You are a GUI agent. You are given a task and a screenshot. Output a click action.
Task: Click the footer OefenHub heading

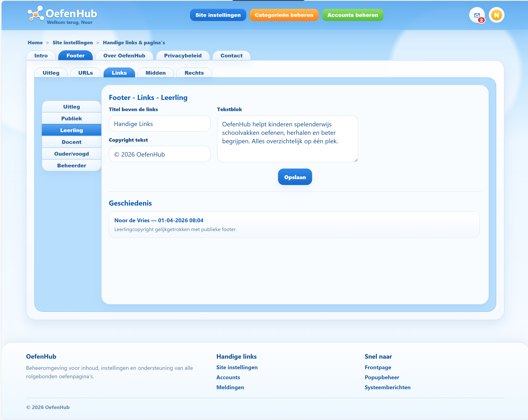tap(41, 357)
